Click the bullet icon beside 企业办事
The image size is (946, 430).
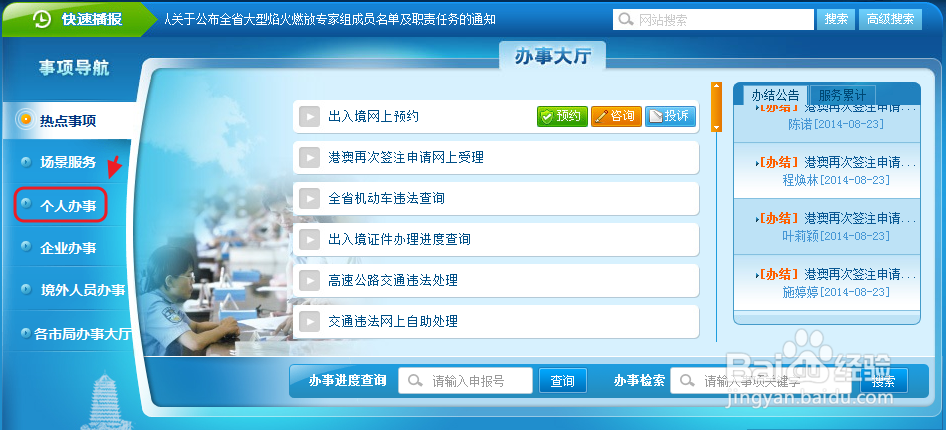tap(25, 246)
